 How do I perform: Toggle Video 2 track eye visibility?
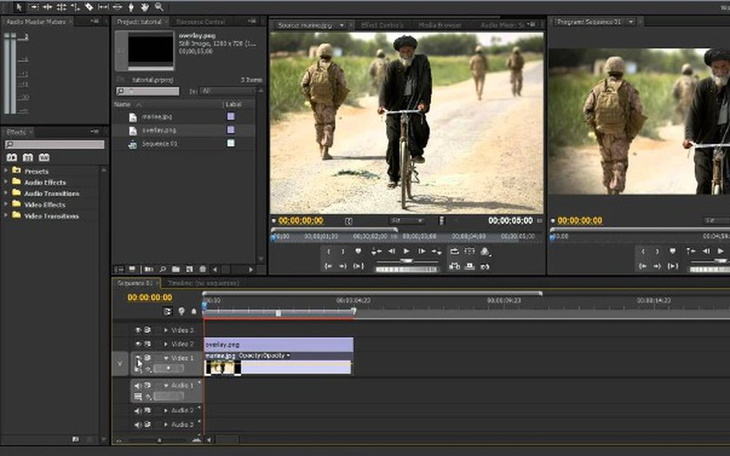138,344
